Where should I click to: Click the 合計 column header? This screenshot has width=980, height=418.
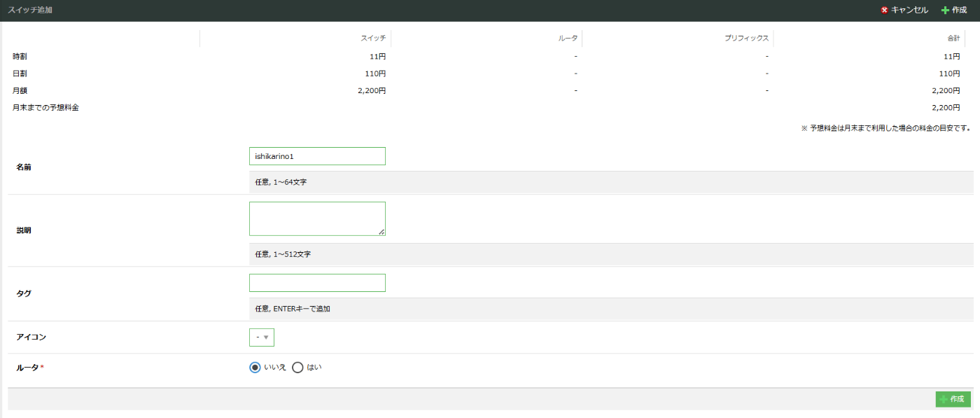(953, 38)
